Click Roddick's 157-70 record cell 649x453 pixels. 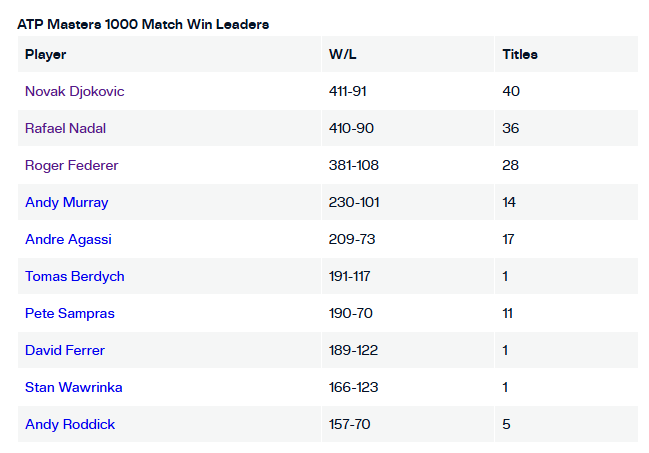pos(408,424)
